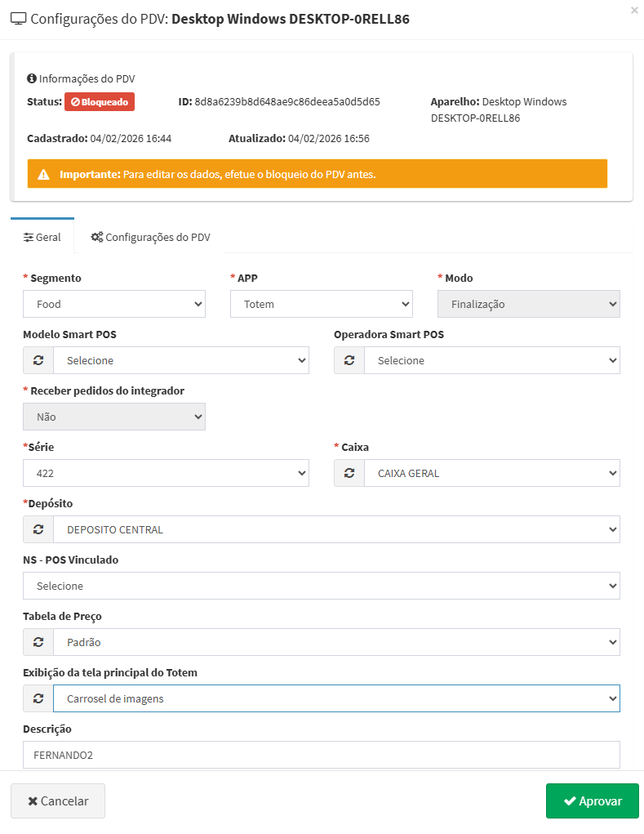Reload the Depósito options

[x=38, y=529]
